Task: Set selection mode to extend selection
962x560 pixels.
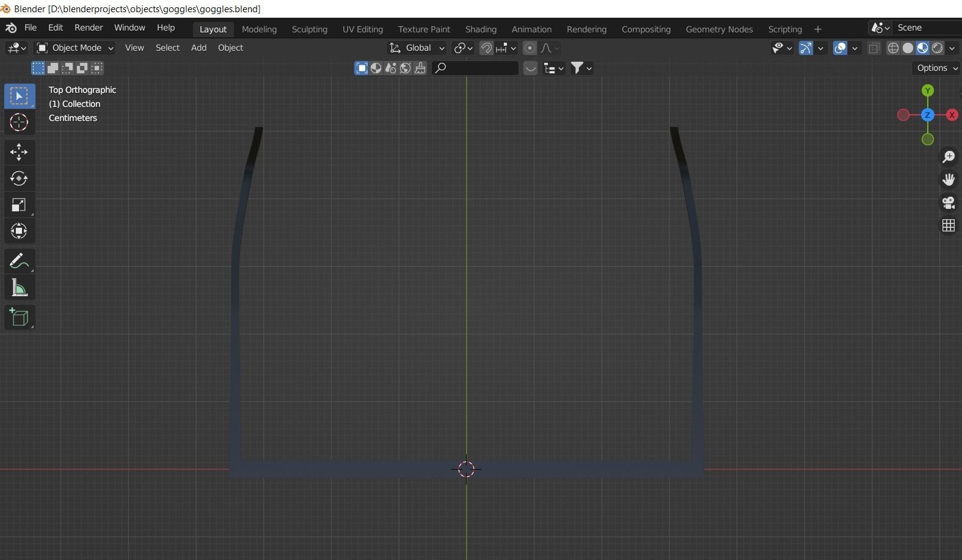Action: pyautogui.click(x=53, y=68)
